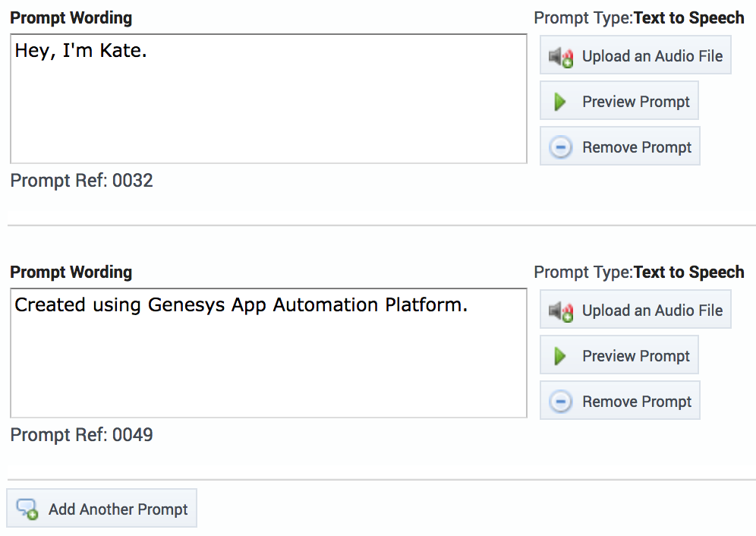Focus the 'Created using Genesys App Automation Platform.' field

click(269, 353)
